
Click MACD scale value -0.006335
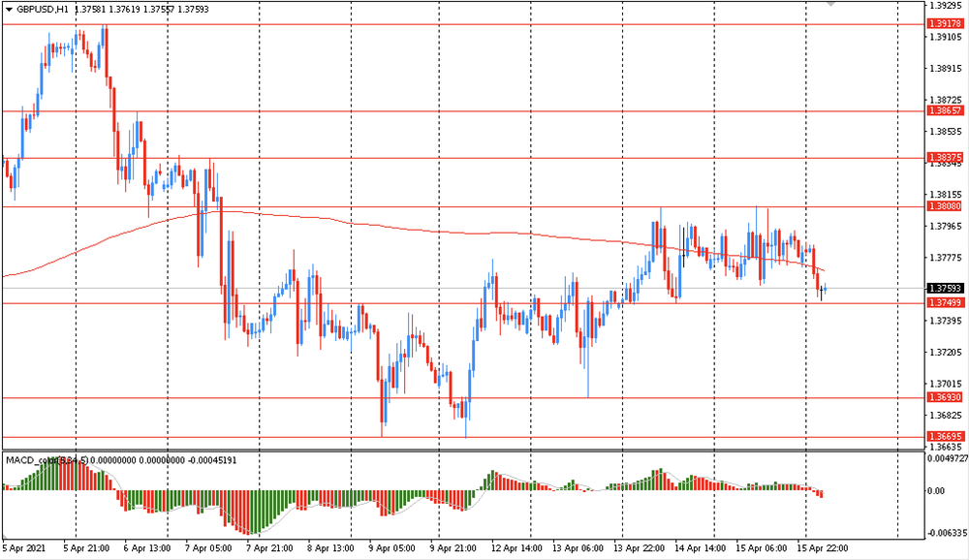click(948, 533)
